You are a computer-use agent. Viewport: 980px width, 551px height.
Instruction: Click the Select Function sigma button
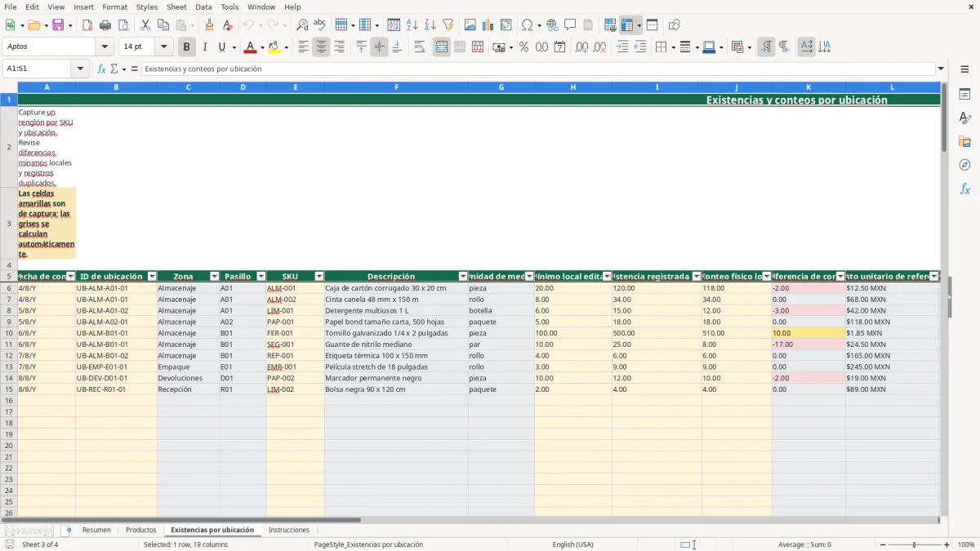[114, 69]
